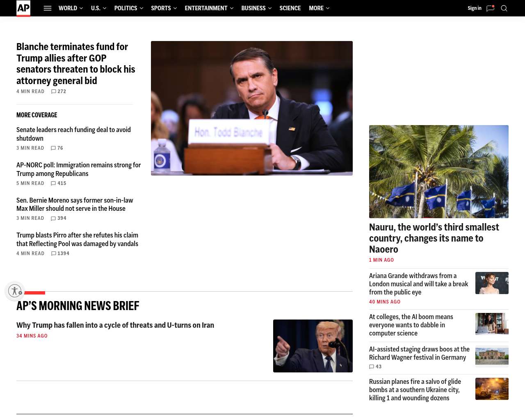Go to the Science section
Image resolution: width=525 pixels, height=420 pixels.
(x=290, y=8)
